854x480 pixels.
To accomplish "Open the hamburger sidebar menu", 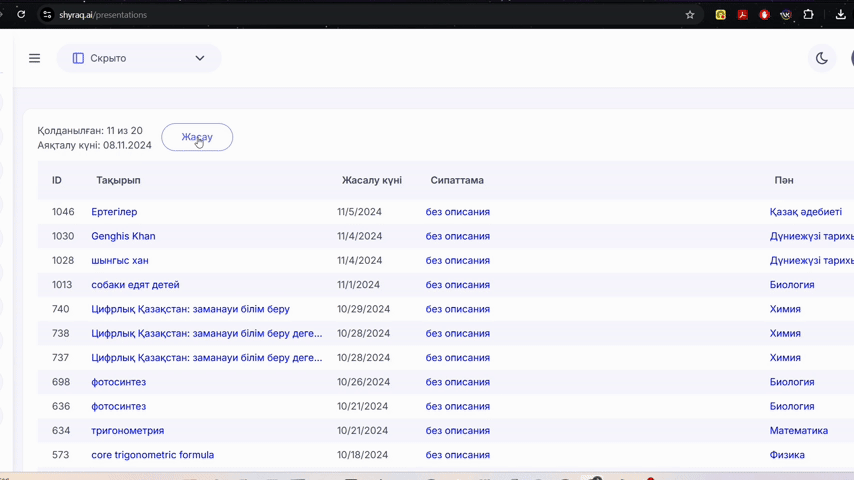I will [x=34, y=58].
